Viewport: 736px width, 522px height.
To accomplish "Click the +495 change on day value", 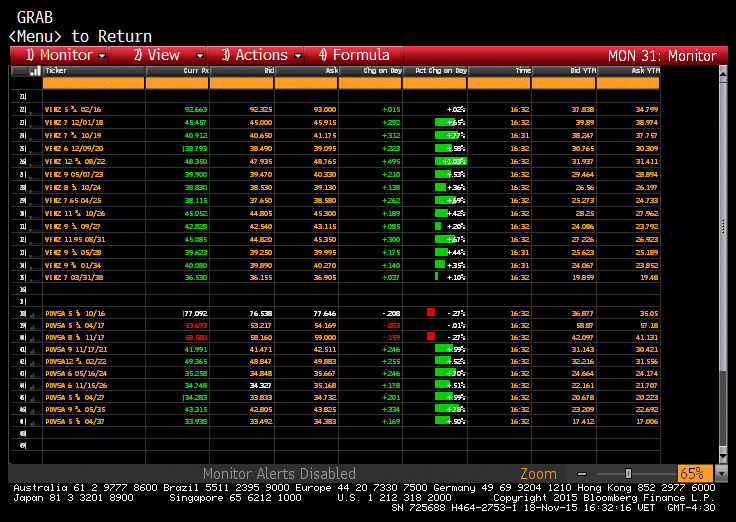I will (391, 161).
